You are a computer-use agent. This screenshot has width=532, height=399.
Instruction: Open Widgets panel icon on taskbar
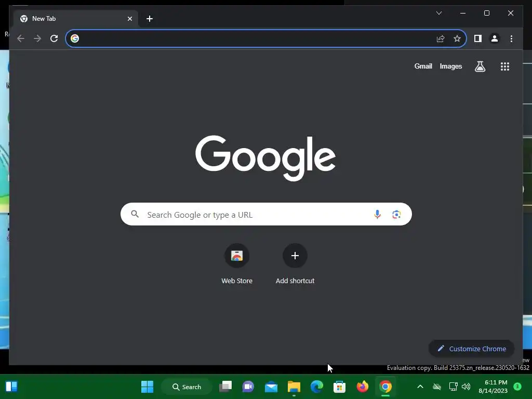(11, 387)
